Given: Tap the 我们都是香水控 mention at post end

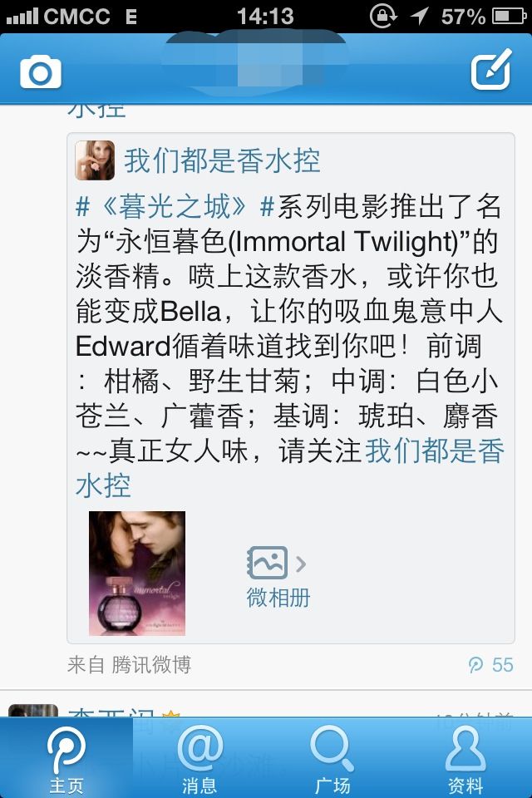Looking at the screenshot, I should [x=289, y=468].
